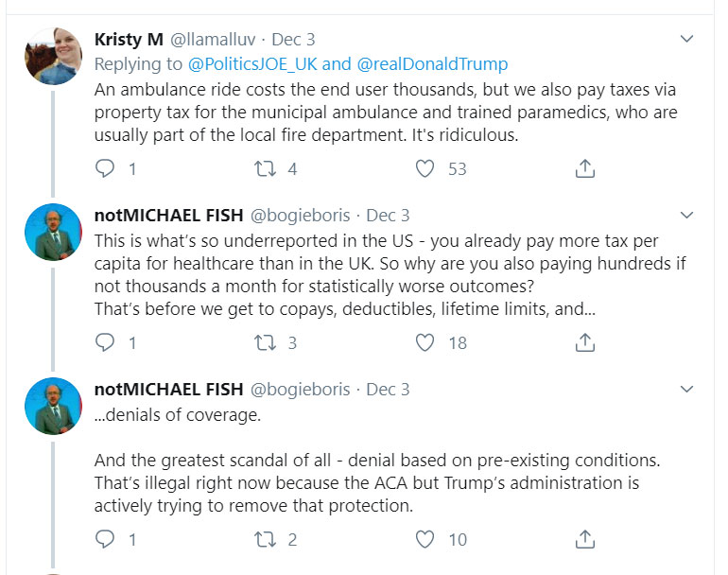Screen dimensions: 728x575
Task: Open the chevron menu on the ACA tweet
Action: (x=687, y=389)
